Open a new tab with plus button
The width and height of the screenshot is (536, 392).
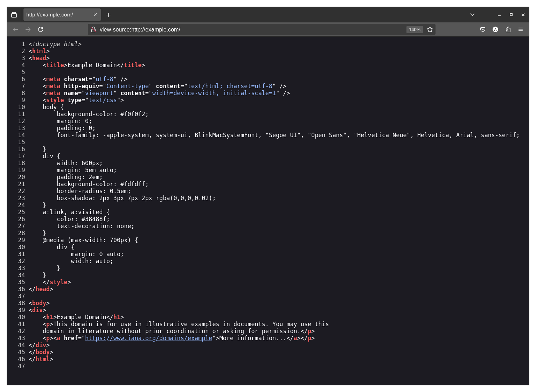click(x=109, y=15)
